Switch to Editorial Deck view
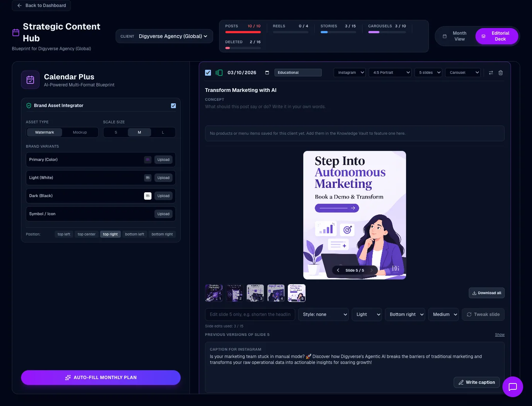Image resolution: width=532 pixels, height=406 pixels. point(497,36)
